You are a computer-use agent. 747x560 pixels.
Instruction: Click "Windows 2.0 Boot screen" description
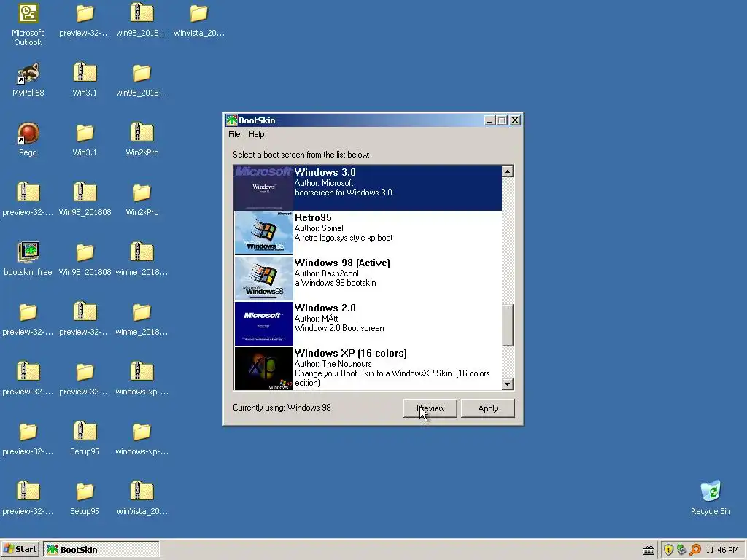pyautogui.click(x=339, y=328)
